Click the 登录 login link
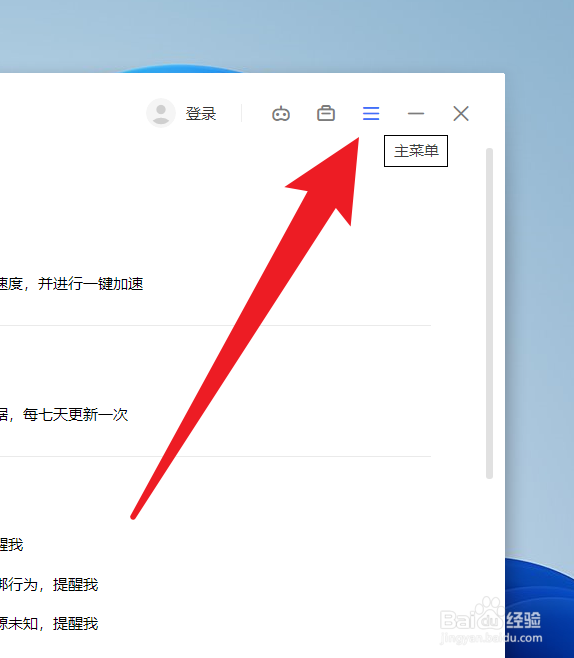574x658 pixels. coord(201,114)
